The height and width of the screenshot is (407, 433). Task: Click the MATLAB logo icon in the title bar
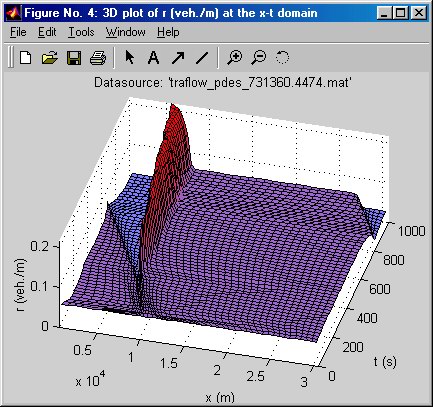point(14,13)
